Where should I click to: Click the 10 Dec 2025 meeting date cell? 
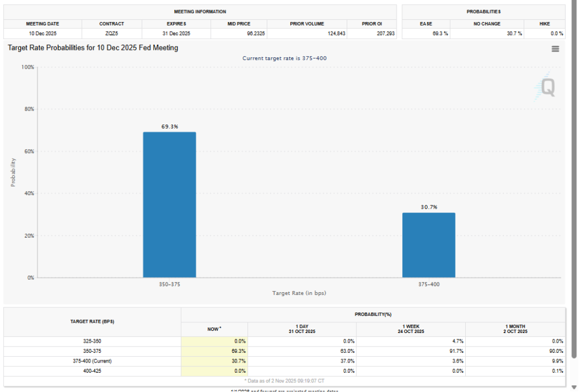[43, 33]
